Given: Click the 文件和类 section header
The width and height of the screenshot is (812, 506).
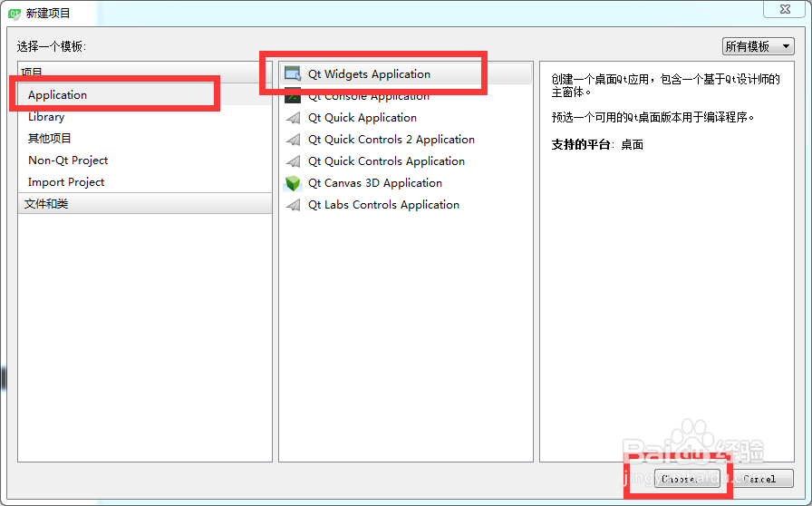Looking at the screenshot, I should (x=144, y=204).
